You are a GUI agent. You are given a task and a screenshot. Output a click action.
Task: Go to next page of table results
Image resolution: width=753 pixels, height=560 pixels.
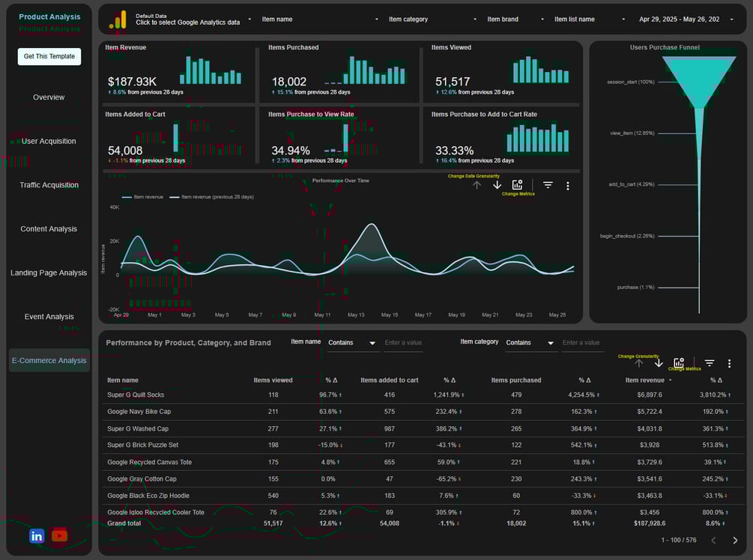tap(735, 541)
